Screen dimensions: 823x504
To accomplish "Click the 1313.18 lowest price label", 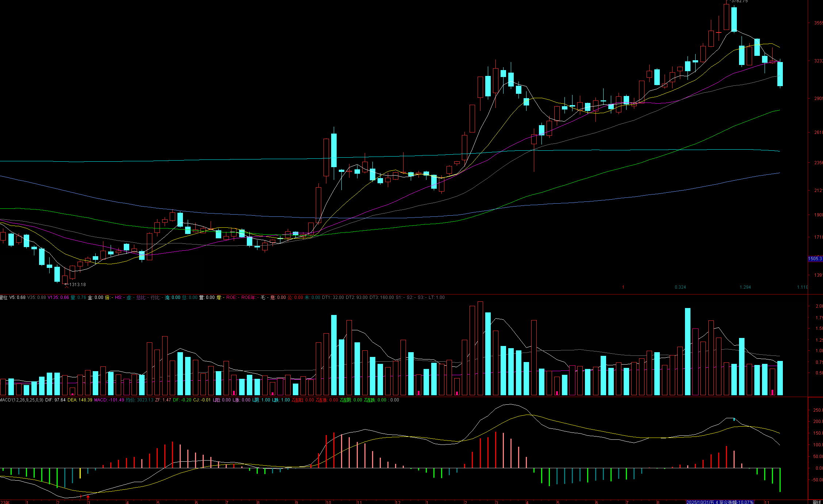I will coord(77,285).
